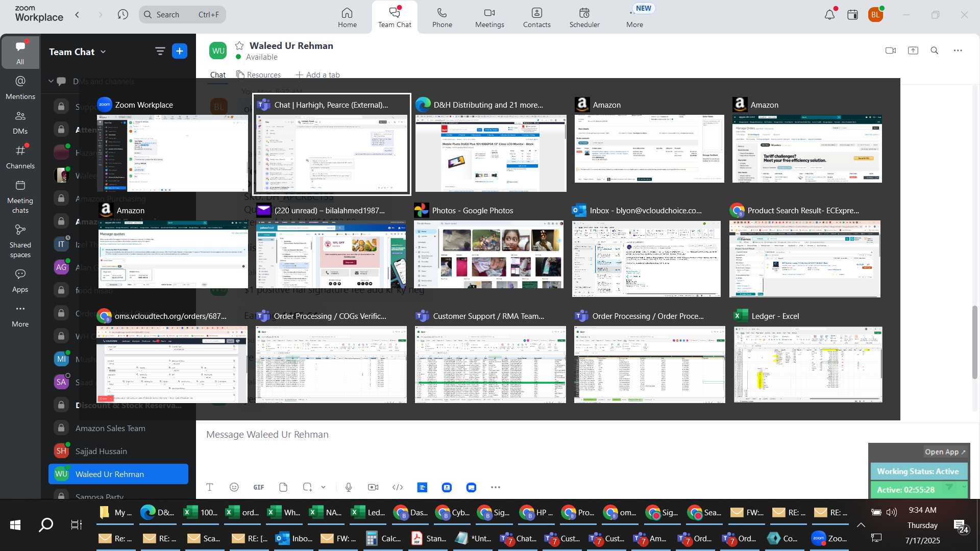Open the Resources tab
980x551 pixels.
(x=258, y=74)
